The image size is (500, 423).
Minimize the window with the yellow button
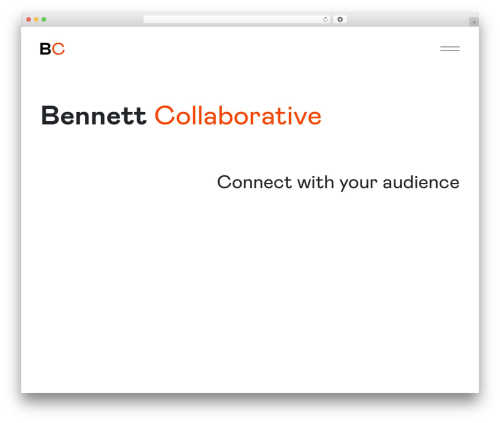pyautogui.click(x=36, y=20)
